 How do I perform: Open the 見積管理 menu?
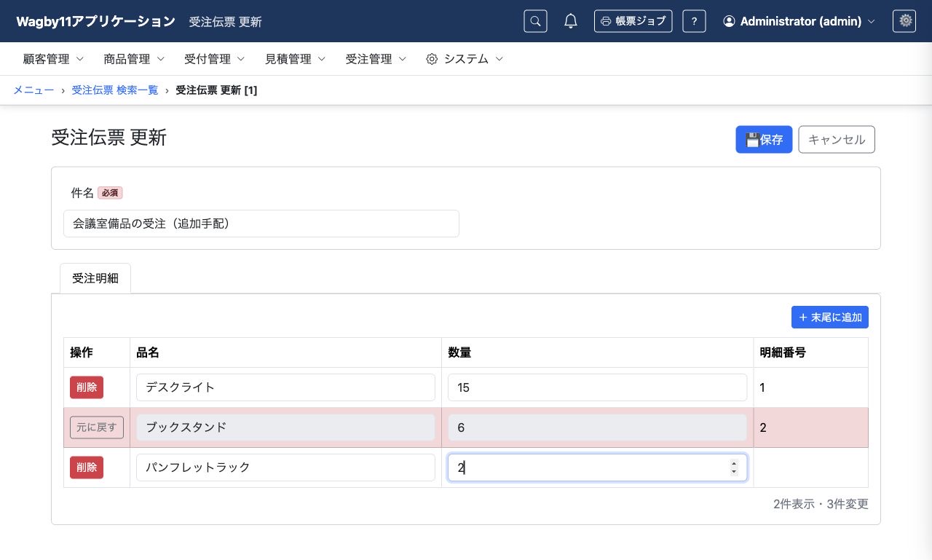[x=296, y=59]
